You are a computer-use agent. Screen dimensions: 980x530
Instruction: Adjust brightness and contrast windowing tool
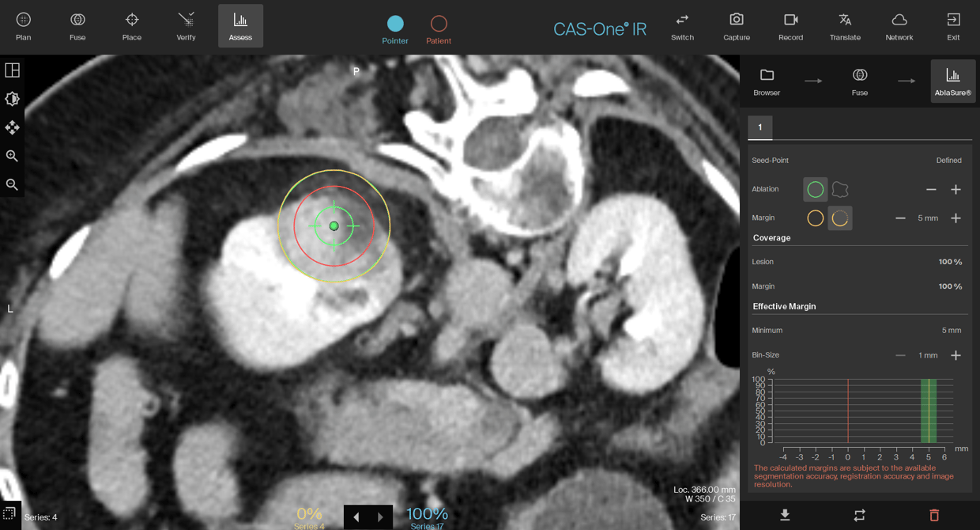pyautogui.click(x=12, y=99)
